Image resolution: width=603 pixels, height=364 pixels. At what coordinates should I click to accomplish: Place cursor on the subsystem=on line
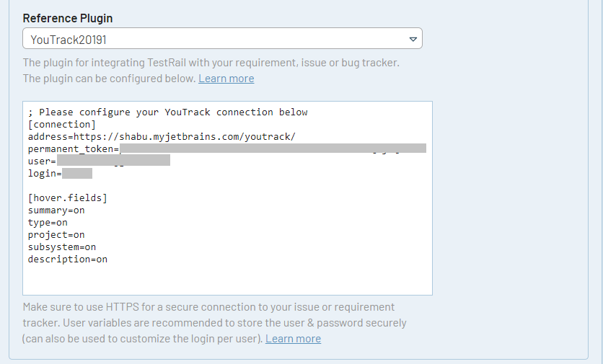(61, 247)
